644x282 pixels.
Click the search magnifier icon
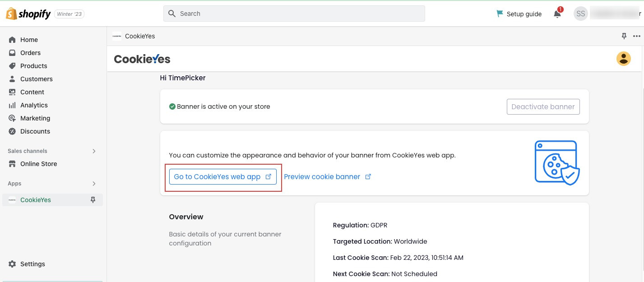(x=171, y=14)
